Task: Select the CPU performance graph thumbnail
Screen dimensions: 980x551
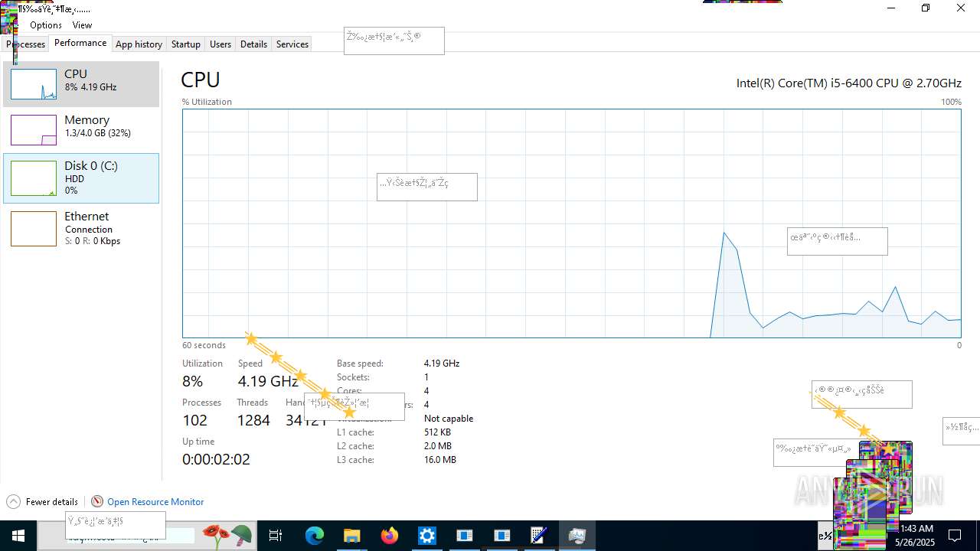Action: 33,84
